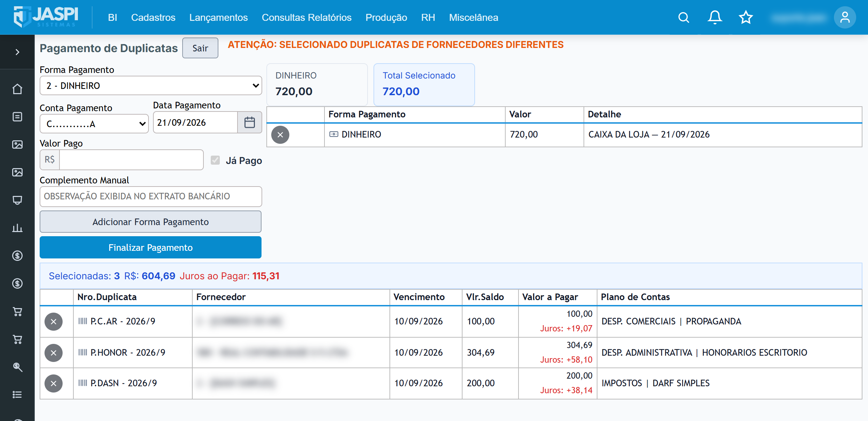Open the sidebar document list icon

17,117
